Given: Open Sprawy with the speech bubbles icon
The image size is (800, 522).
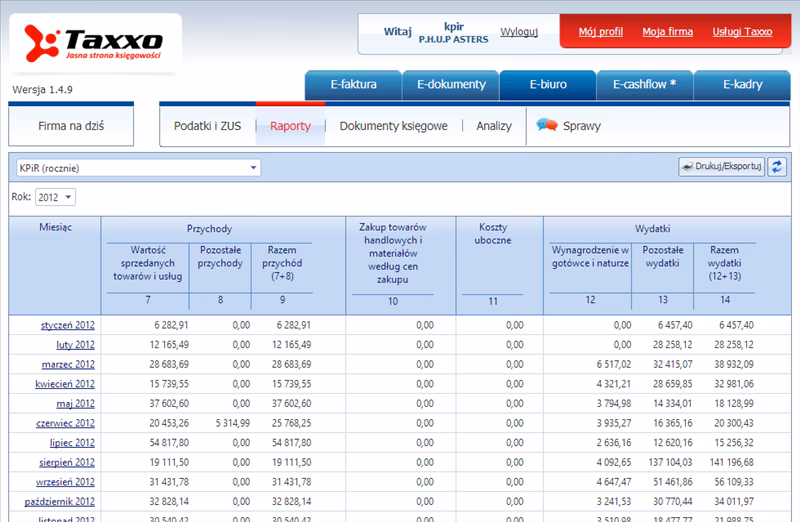Looking at the screenshot, I should (x=569, y=127).
